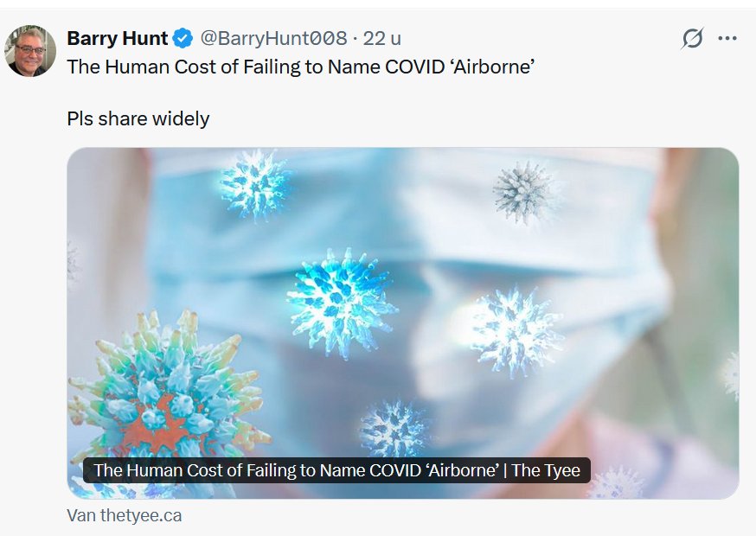Click the small virus particle above the headline overlay
This screenshot has width=756, height=536.
394,429
